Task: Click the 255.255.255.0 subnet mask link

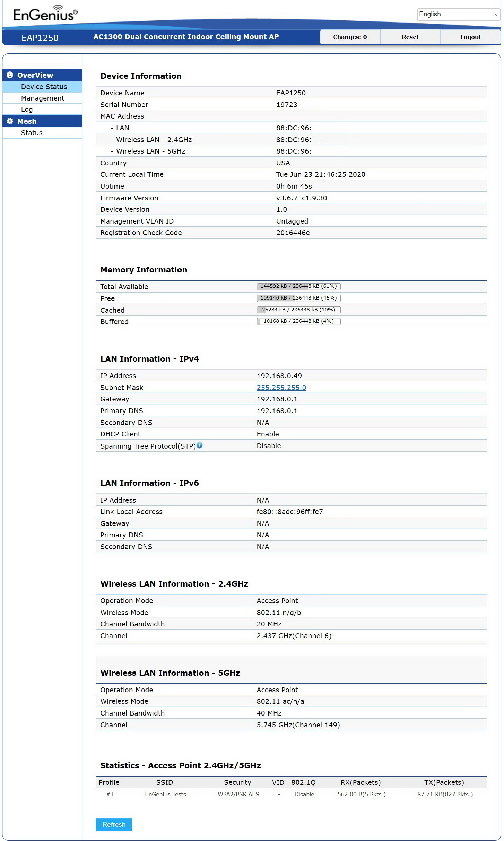Action: click(x=281, y=388)
